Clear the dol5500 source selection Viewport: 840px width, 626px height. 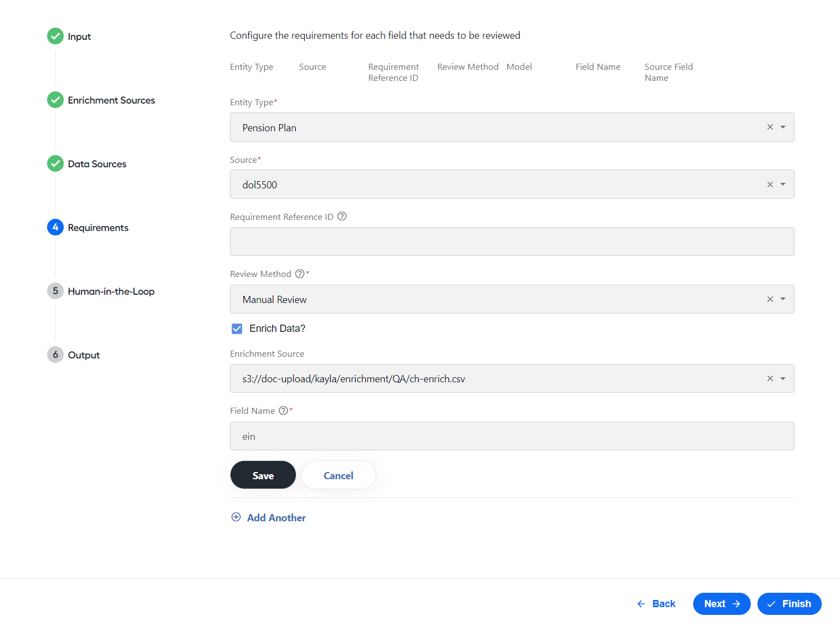(770, 184)
